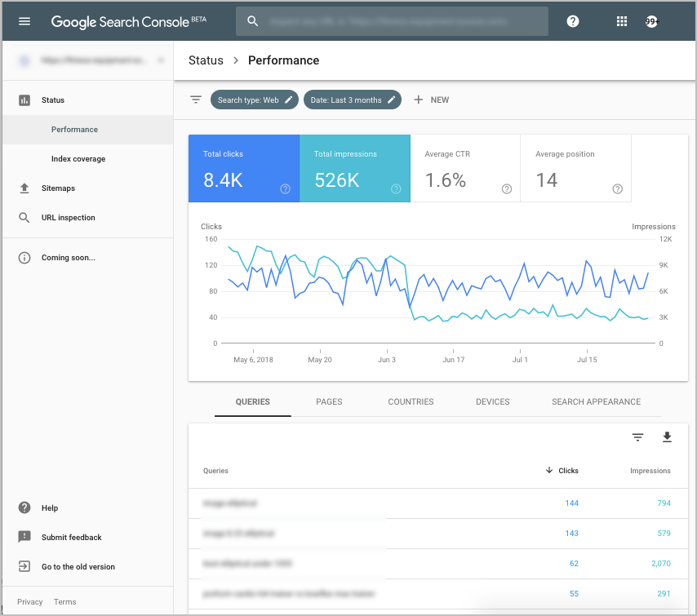
Task: Open the Date: Last 3 months filter chip
Action: tap(352, 100)
